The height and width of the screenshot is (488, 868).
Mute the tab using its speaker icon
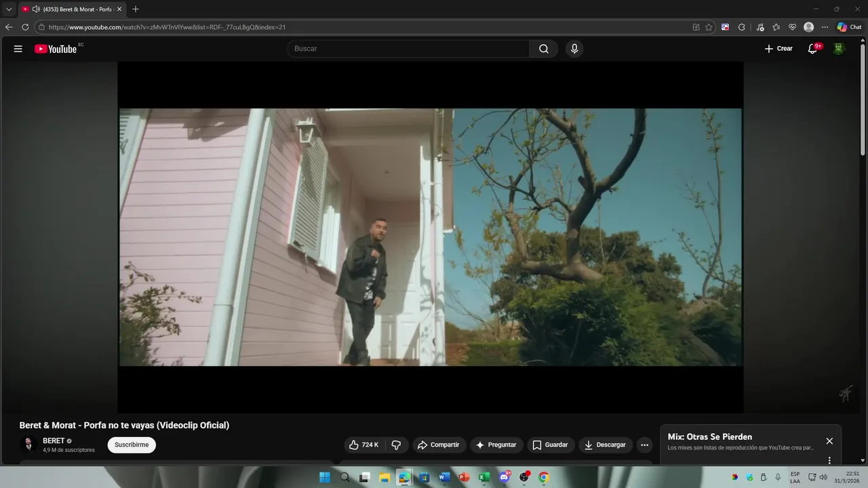click(36, 9)
